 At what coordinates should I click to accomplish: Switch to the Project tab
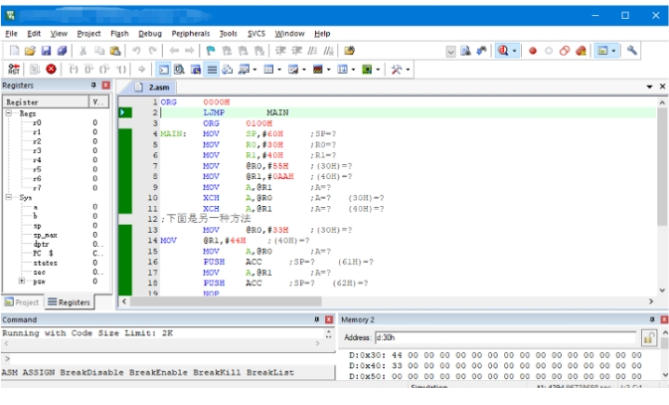click(x=23, y=301)
